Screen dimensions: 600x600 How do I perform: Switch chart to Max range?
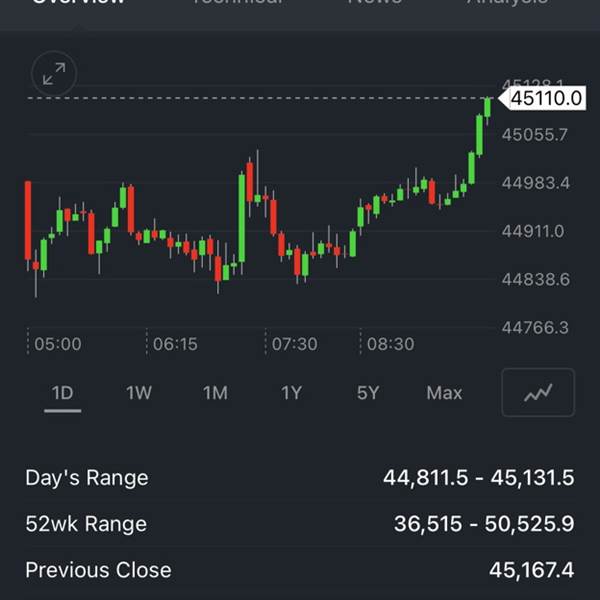pyautogui.click(x=444, y=393)
